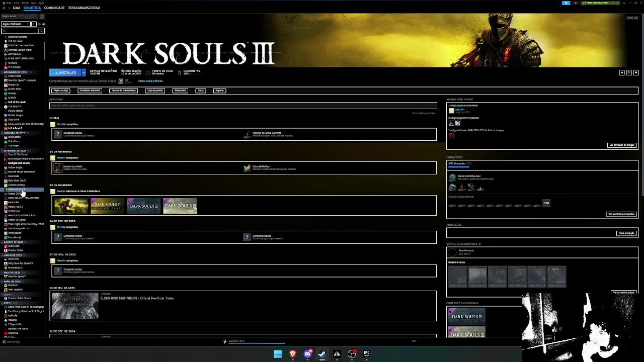The width and height of the screenshot is (644, 362).
Task: Open the Loja de pontos tab
Action: [154, 90]
